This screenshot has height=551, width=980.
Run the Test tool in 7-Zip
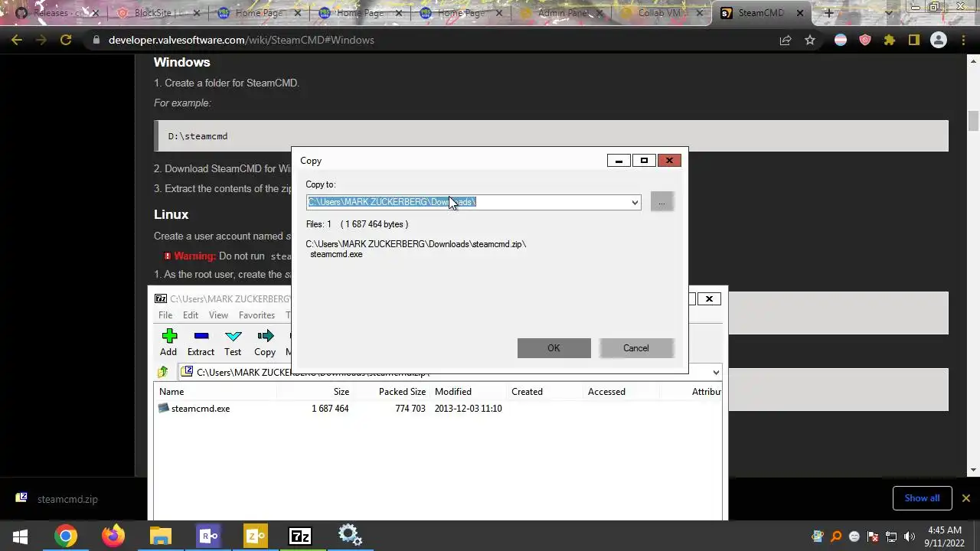coord(233,342)
